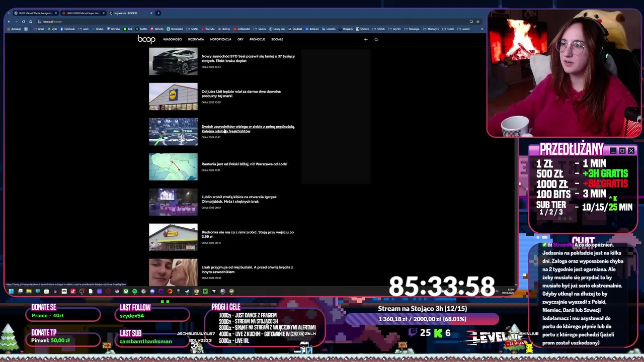Open the LinkedIn bookmark
This screenshot has height=362, width=644.
329,29
